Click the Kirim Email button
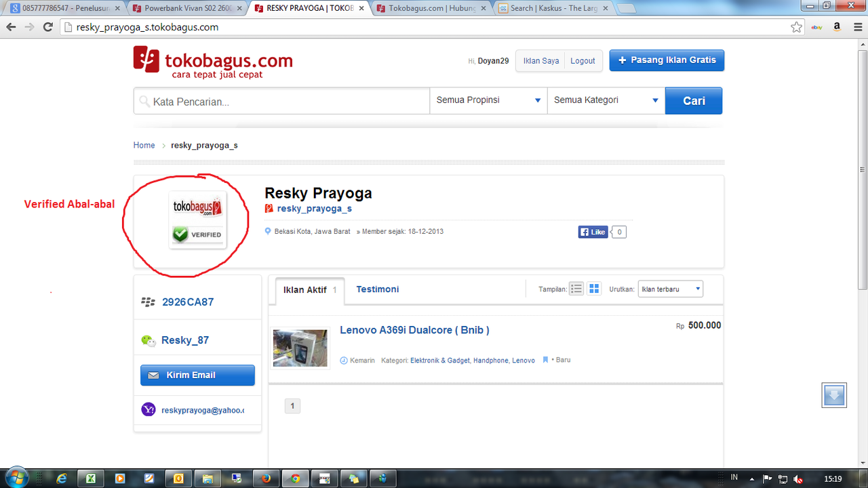The image size is (868, 488). [x=197, y=375]
